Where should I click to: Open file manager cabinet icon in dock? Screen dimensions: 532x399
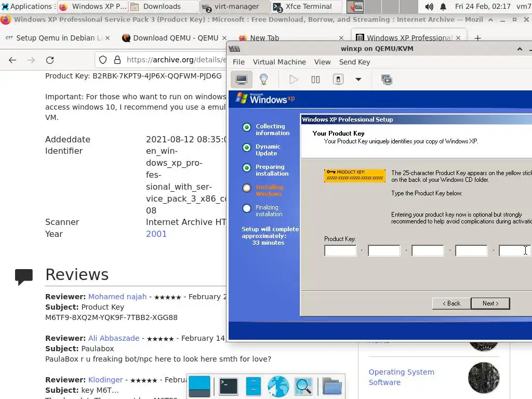coord(253,387)
